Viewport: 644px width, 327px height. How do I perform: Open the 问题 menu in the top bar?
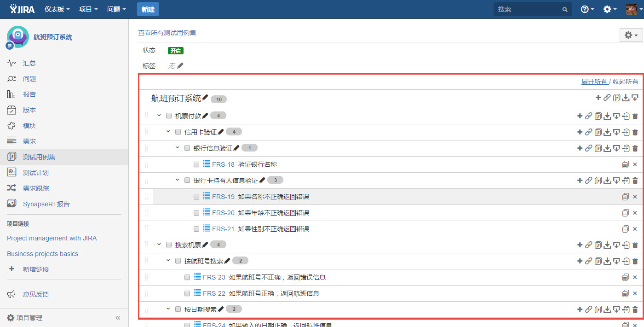click(x=116, y=9)
